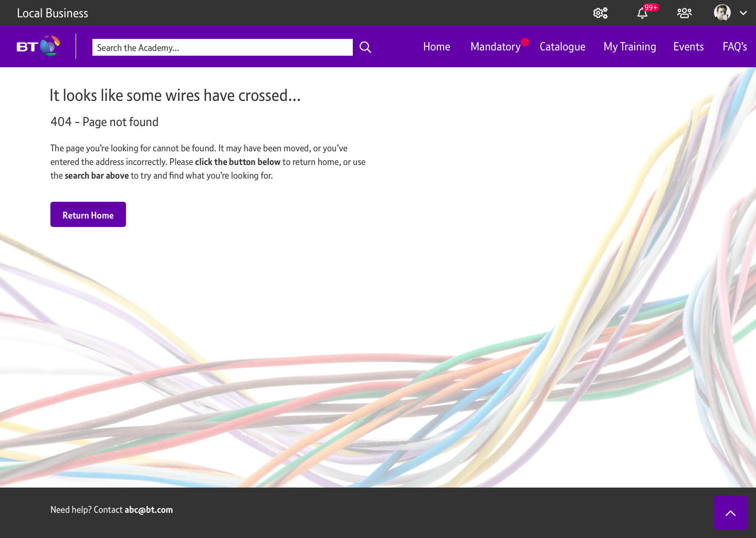Viewport: 756px width, 538px height.
Task: Click the BT logo
Action: pos(38,46)
